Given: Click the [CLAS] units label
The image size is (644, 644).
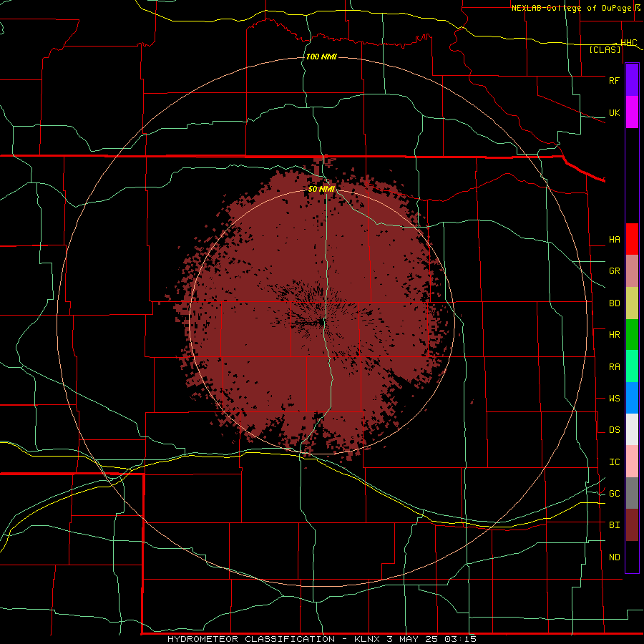Looking at the screenshot, I should 605,49.
